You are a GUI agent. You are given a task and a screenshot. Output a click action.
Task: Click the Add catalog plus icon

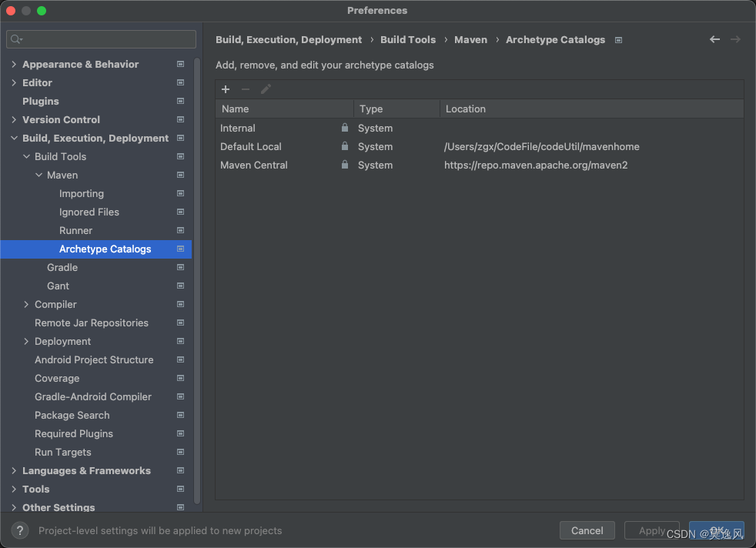[225, 89]
